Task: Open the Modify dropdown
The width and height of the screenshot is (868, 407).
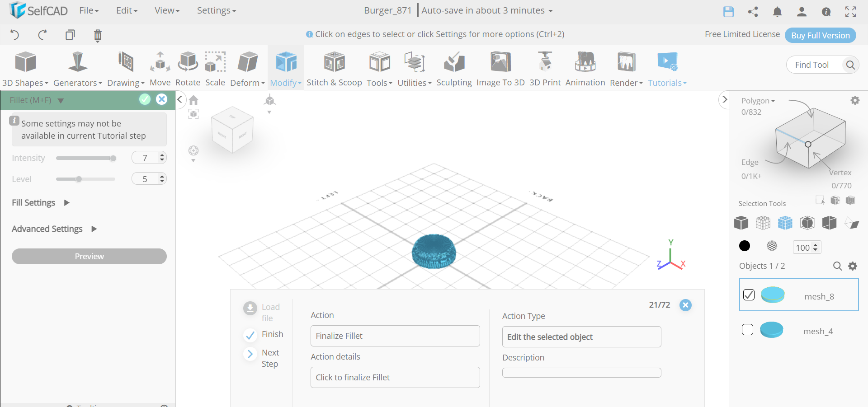Action: click(286, 69)
